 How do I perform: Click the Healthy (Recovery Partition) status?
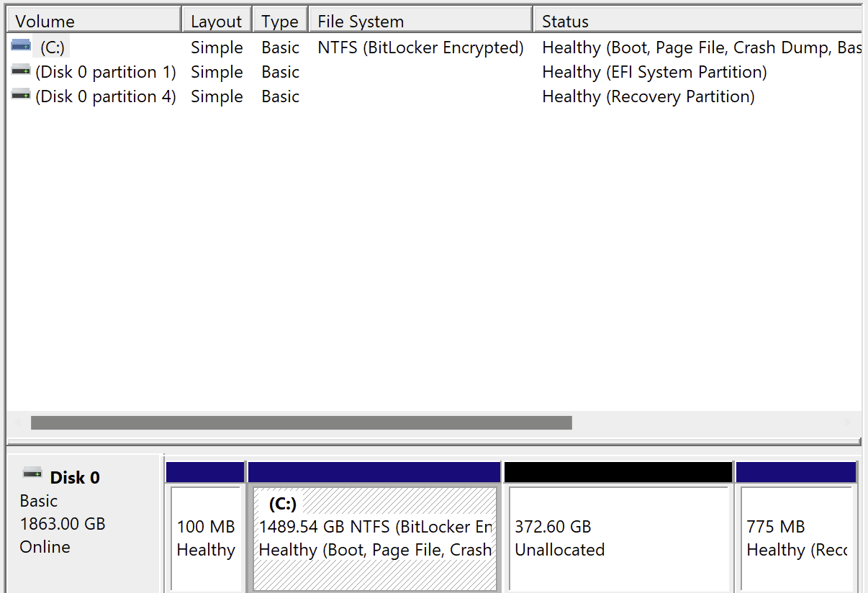coord(648,96)
